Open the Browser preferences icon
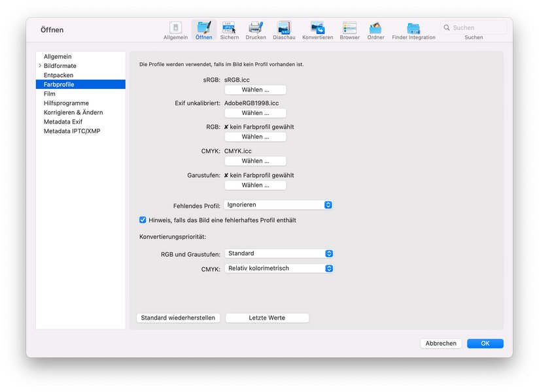This screenshot has width=539, height=392. click(349, 31)
